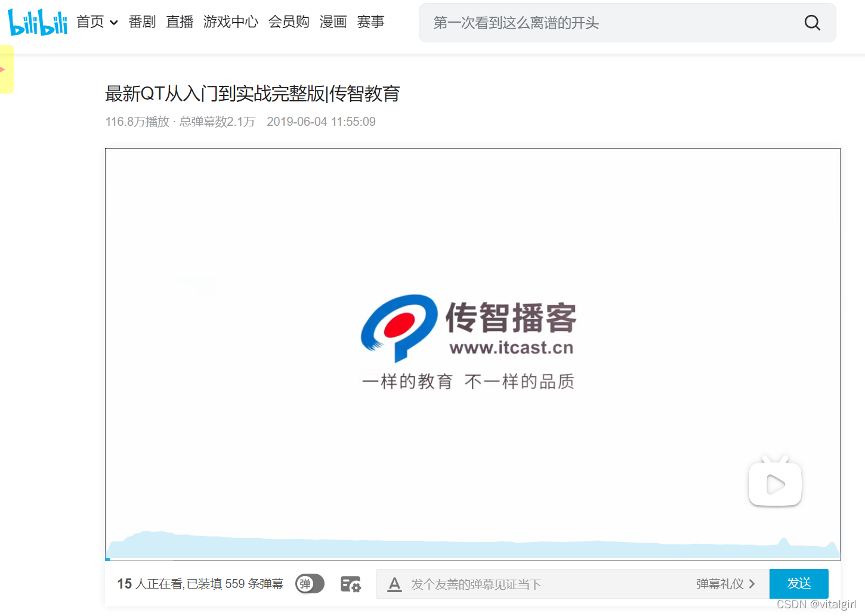Image resolution: width=865 pixels, height=616 pixels.
Task: Open danmaku font style A icon
Action: pos(394,584)
